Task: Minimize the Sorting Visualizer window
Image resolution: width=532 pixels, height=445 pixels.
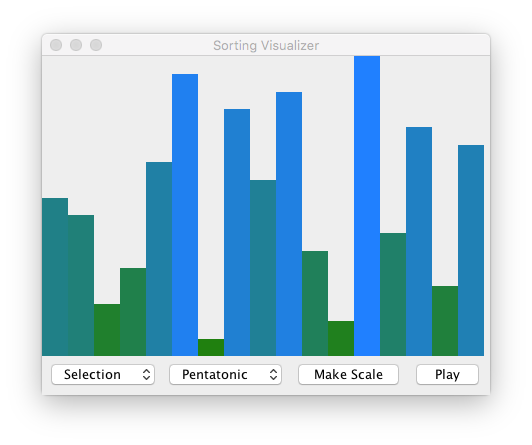Action: [76, 45]
